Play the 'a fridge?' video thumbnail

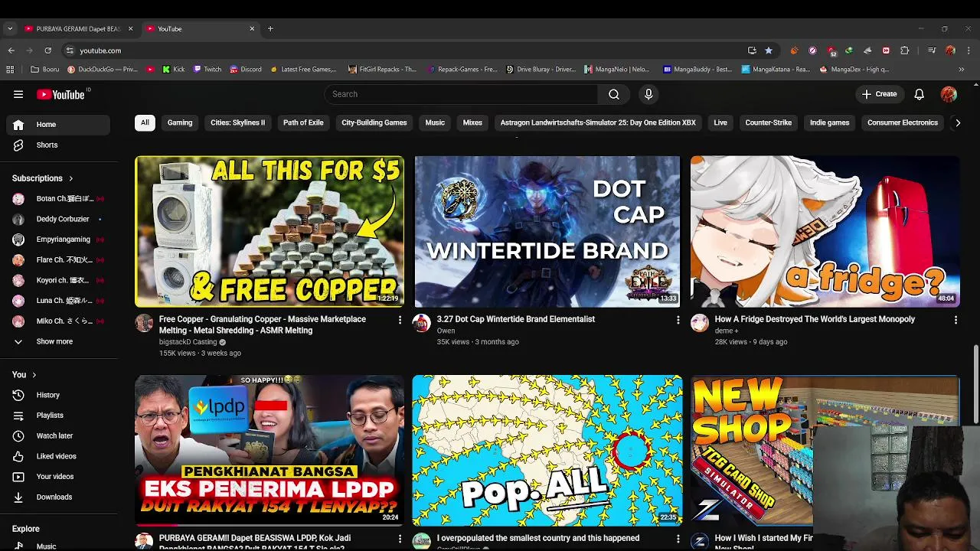825,232
